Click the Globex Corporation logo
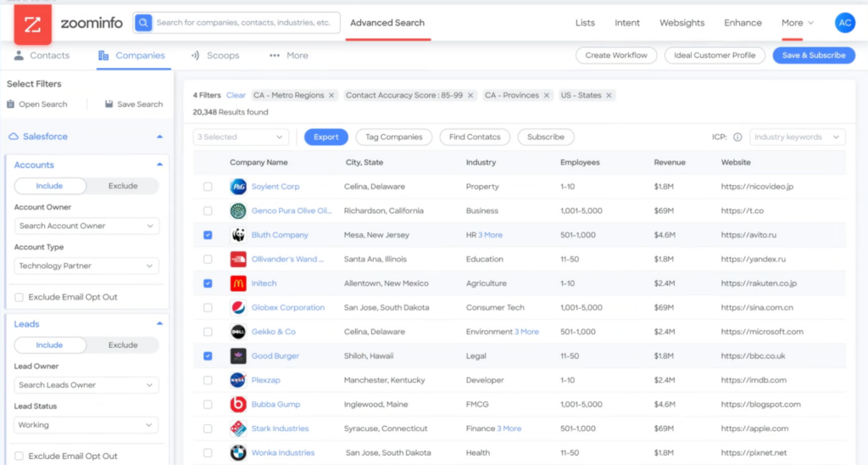The width and height of the screenshot is (868, 465). [238, 308]
